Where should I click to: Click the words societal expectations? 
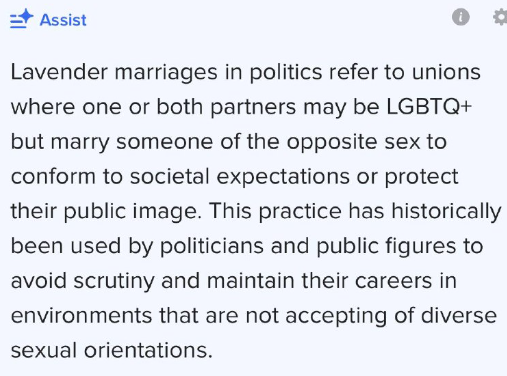pyautogui.click(x=240, y=177)
